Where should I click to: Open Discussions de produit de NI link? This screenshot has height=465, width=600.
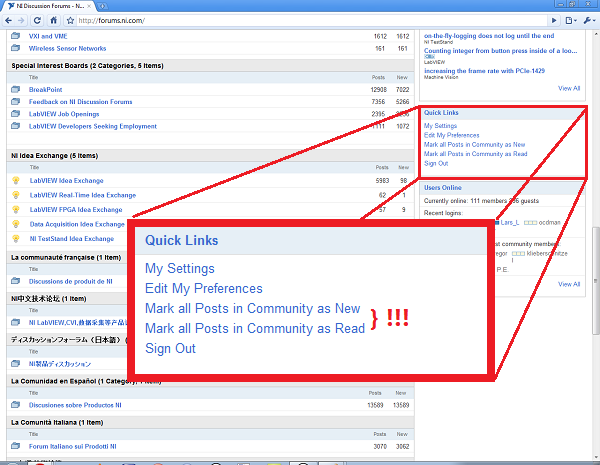click(x=71, y=281)
